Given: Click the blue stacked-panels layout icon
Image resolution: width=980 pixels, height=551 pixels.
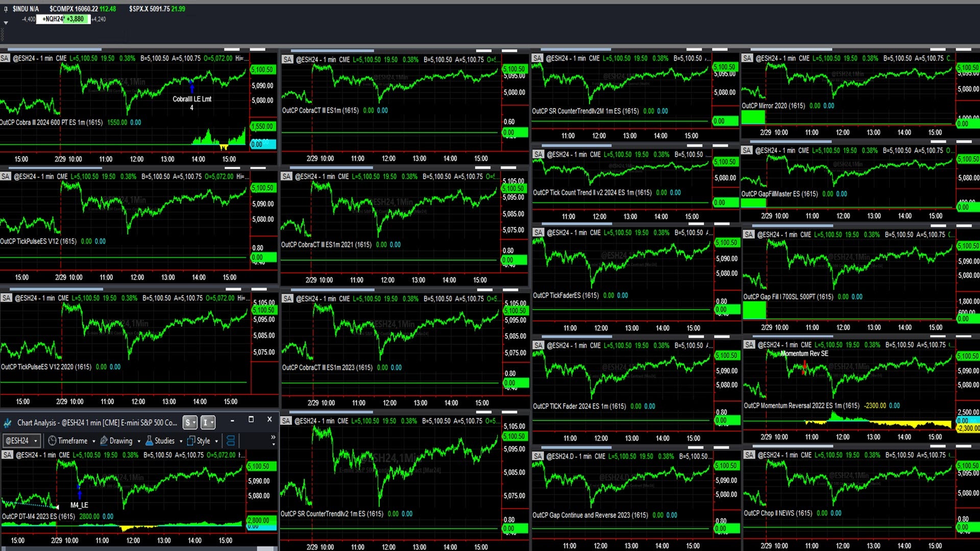Looking at the screenshot, I should click(231, 441).
